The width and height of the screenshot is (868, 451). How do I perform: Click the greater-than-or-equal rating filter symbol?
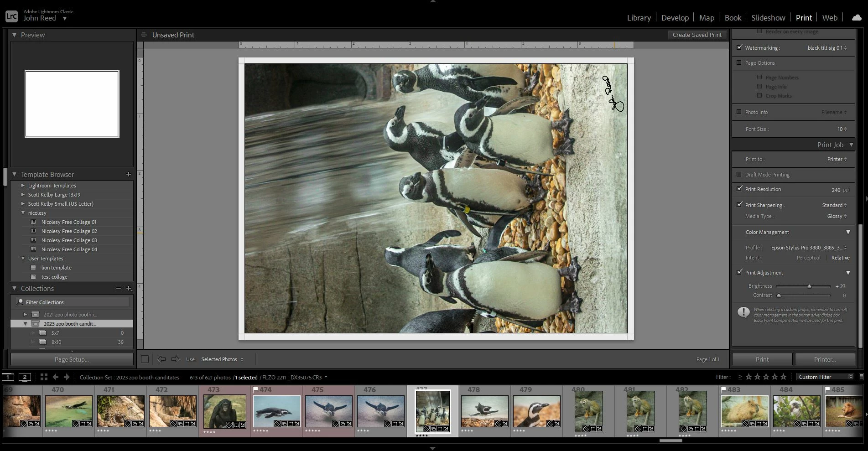(740, 377)
